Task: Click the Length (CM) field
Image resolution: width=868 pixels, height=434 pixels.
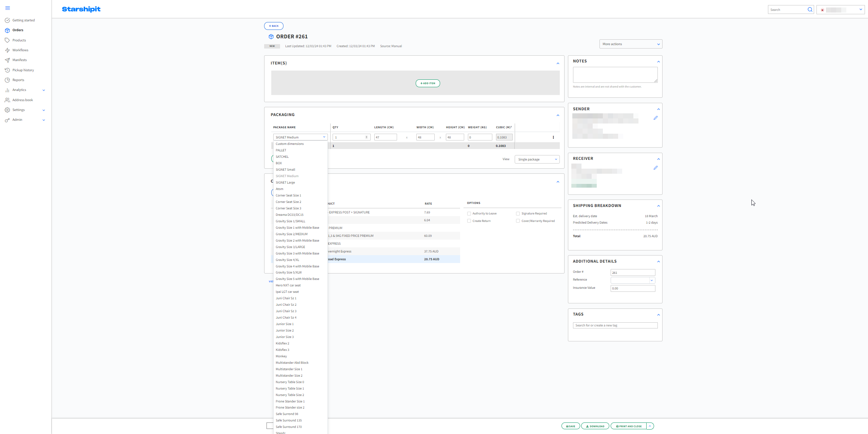Action: click(x=385, y=137)
